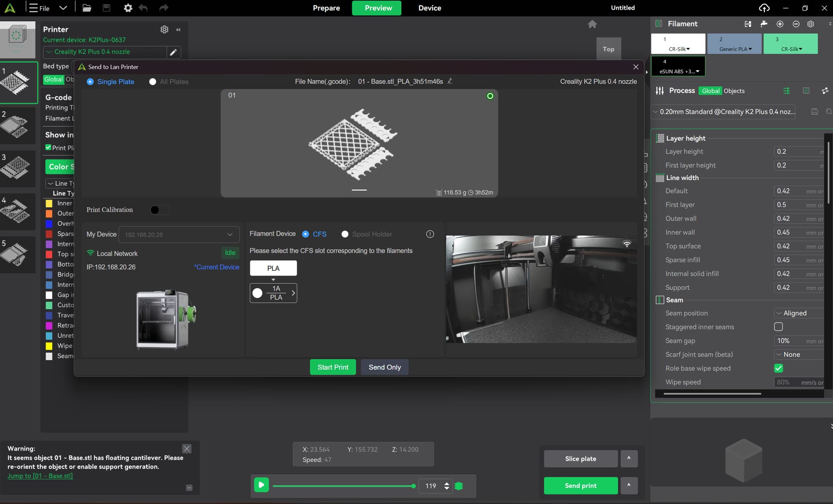833x504 pixels.
Task: Add a filament with plus icon
Action: pyautogui.click(x=780, y=24)
